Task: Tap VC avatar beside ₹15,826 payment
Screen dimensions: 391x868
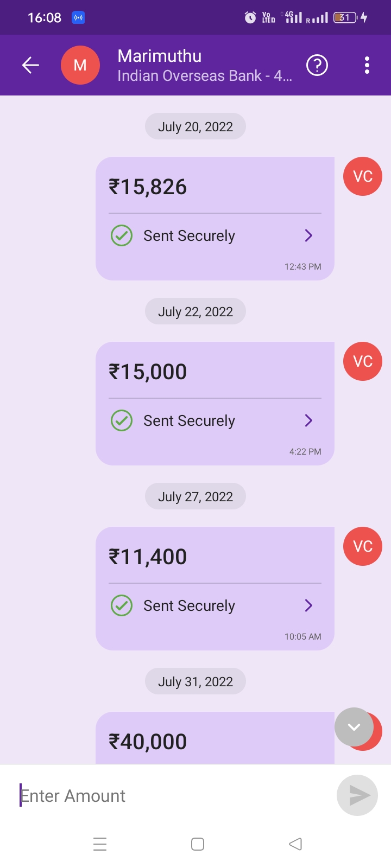Action: pyautogui.click(x=363, y=176)
